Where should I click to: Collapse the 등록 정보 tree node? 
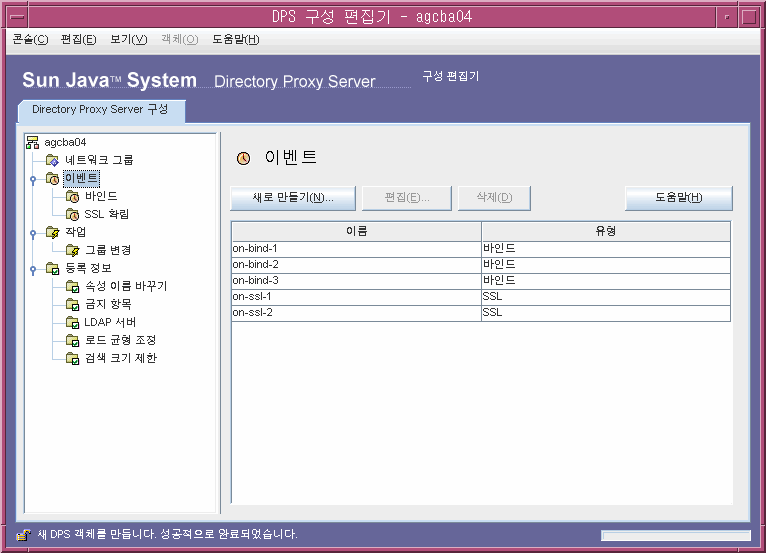coord(33,269)
